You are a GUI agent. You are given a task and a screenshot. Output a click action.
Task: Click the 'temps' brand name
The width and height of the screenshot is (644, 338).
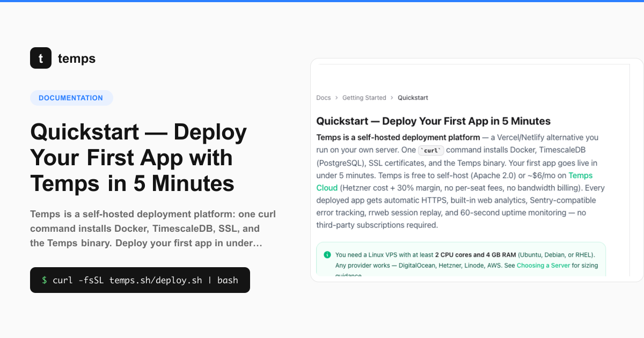[77, 58]
